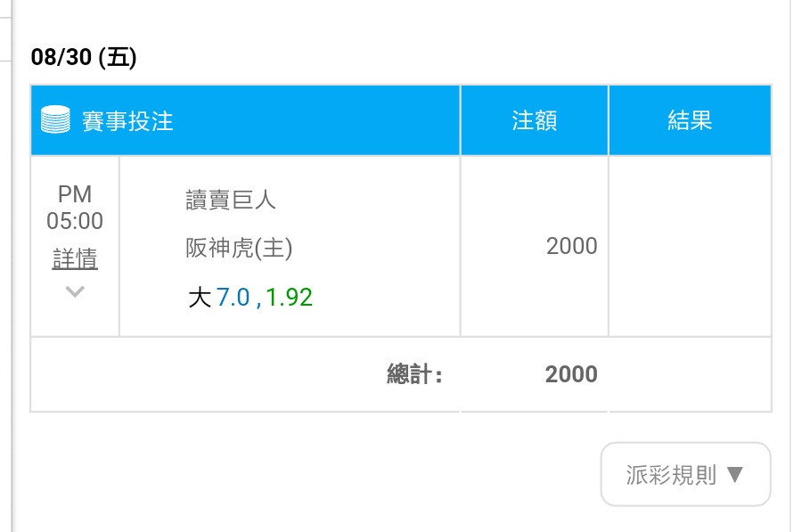Click the empty 結果 result cell
The height and width of the screenshot is (532, 810).
(691, 246)
